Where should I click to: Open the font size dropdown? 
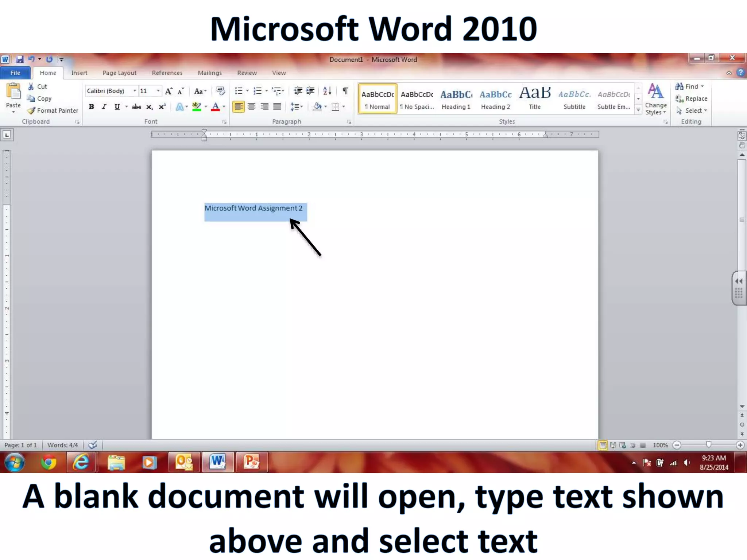coord(158,91)
